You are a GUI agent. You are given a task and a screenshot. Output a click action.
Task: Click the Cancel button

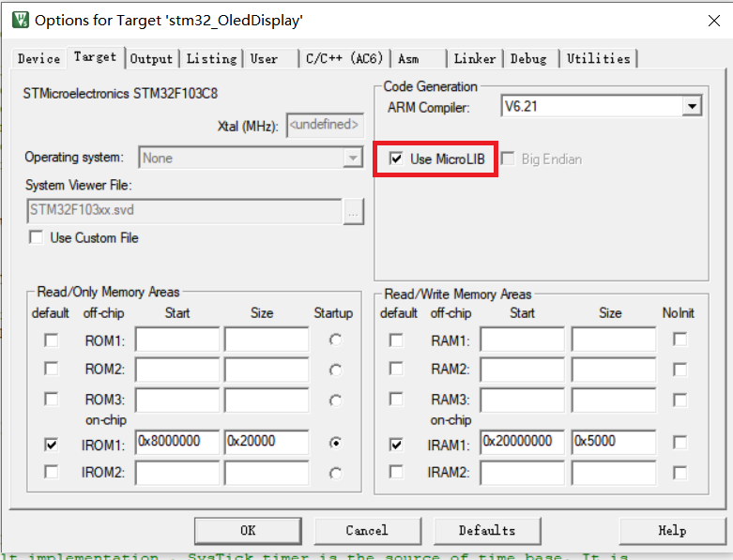pos(367,531)
